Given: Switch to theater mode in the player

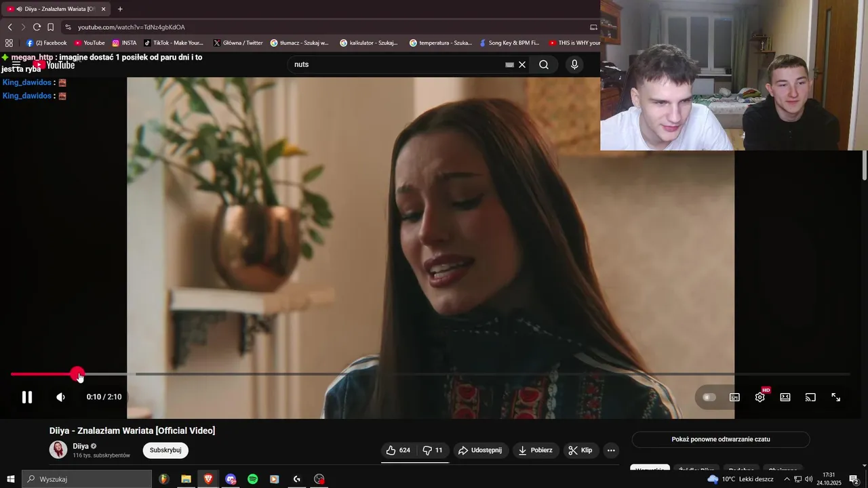Looking at the screenshot, I should 785,397.
